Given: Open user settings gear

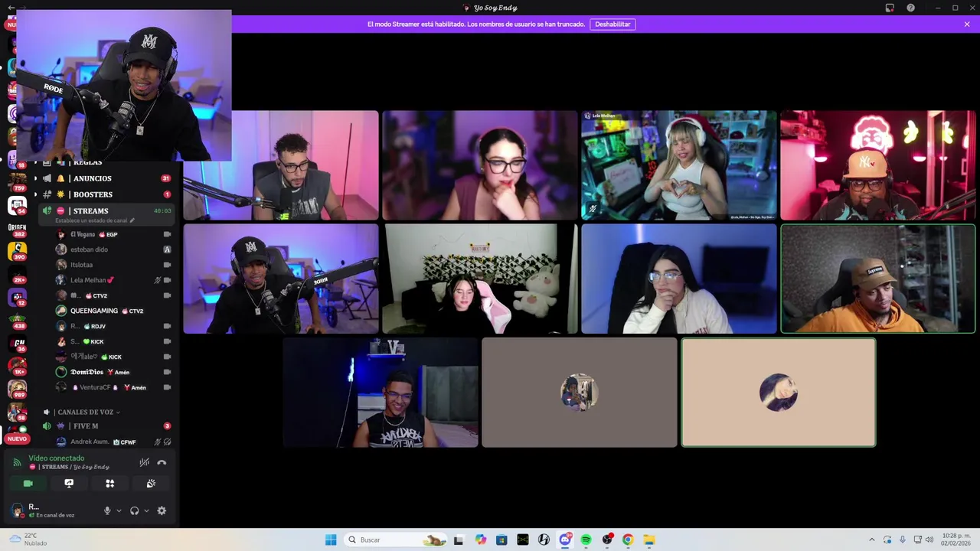Looking at the screenshot, I should [162, 510].
